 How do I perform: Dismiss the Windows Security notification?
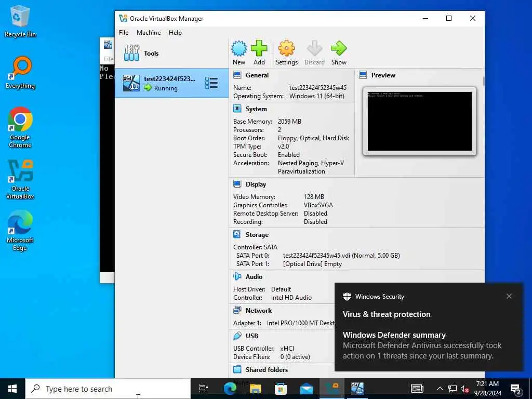coord(509,296)
